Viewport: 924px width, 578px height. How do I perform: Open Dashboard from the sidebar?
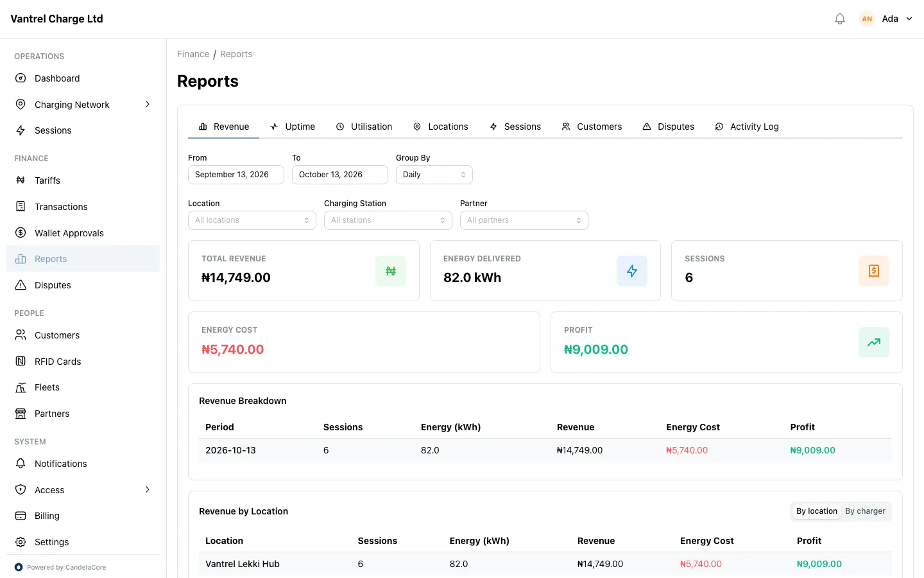coord(83,78)
